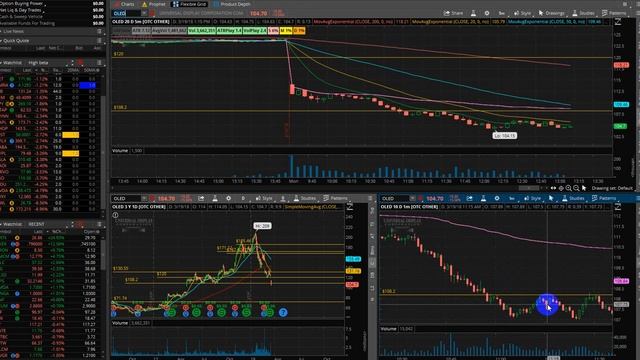Click the Vol label in top chart

(202, 31)
